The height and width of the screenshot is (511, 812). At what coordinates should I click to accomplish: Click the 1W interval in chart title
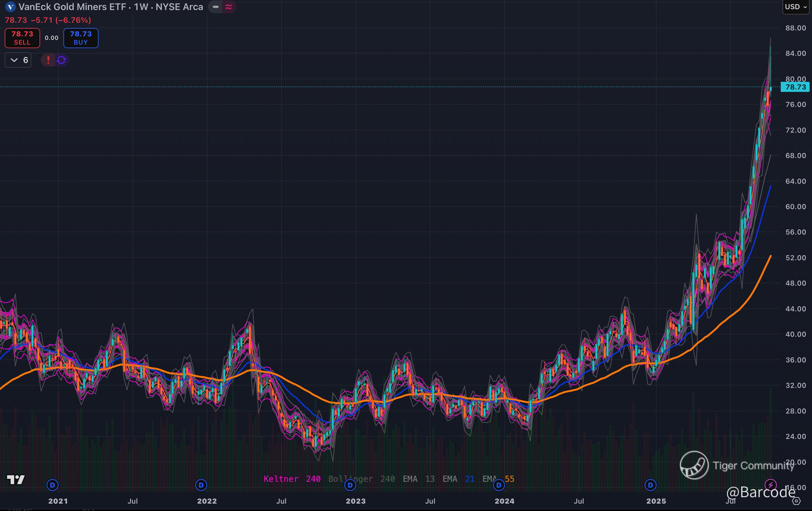[x=141, y=7]
